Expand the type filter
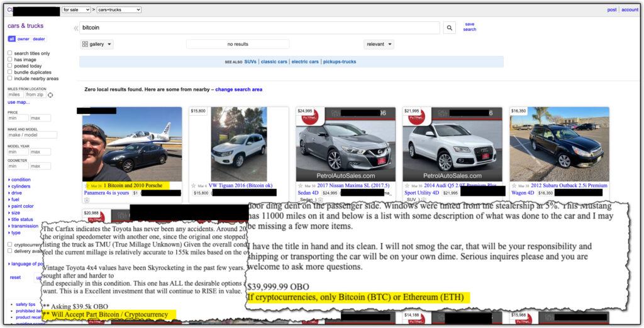 14,233
